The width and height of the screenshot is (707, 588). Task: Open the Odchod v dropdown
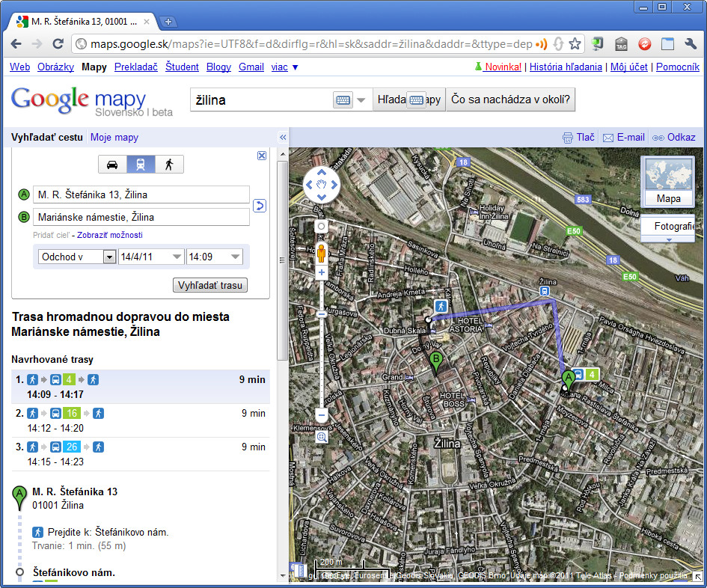click(78, 257)
